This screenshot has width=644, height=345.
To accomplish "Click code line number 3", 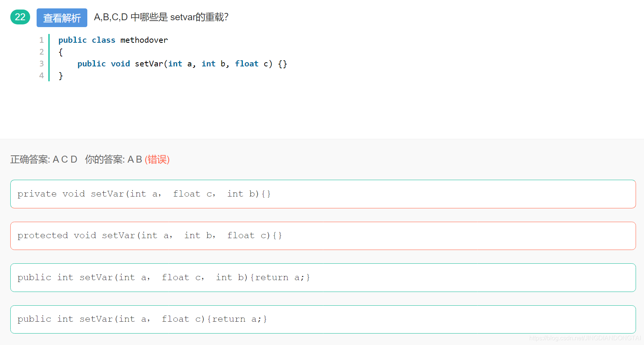I will [42, 64].
